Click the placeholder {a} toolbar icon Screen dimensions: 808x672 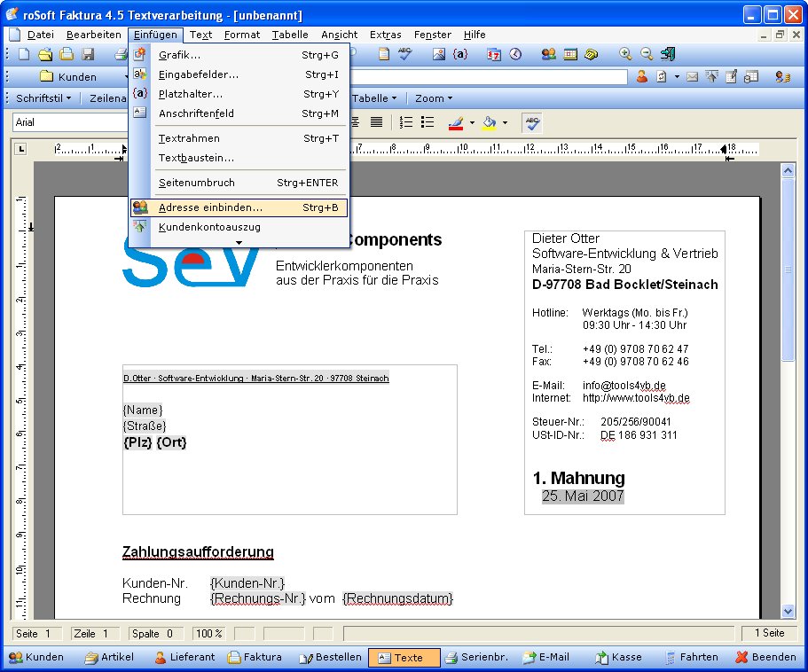point(459,54)
